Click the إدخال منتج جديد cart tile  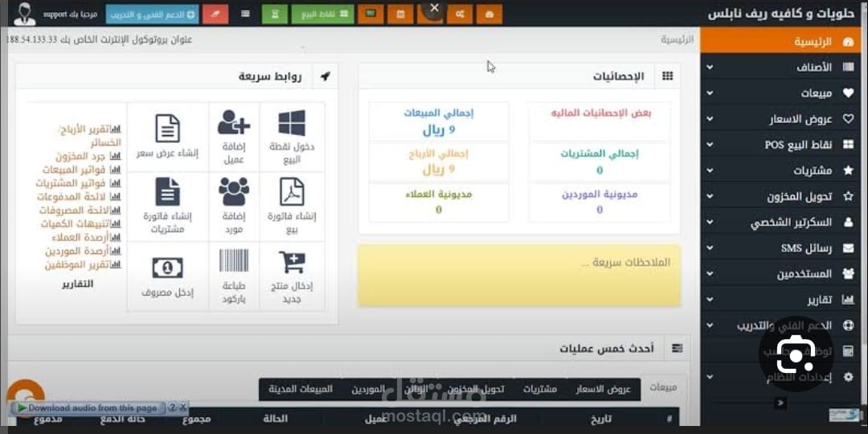pos(292,276)
